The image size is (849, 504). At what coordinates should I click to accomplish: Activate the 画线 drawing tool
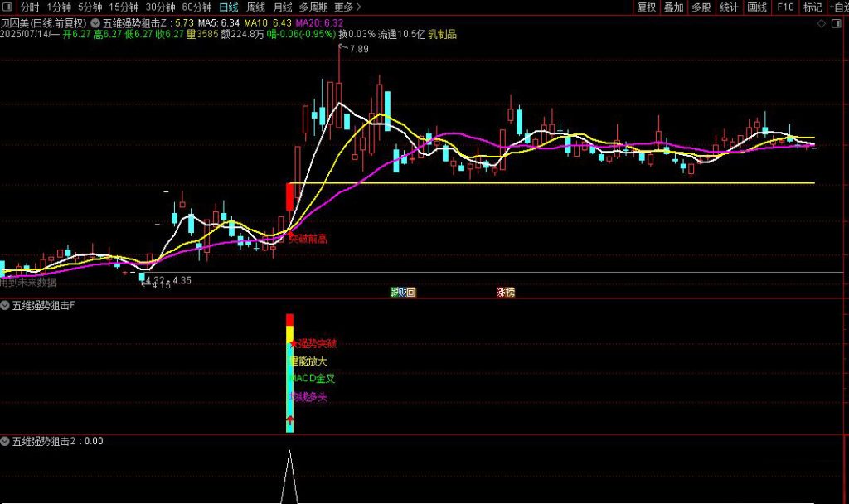757,7
